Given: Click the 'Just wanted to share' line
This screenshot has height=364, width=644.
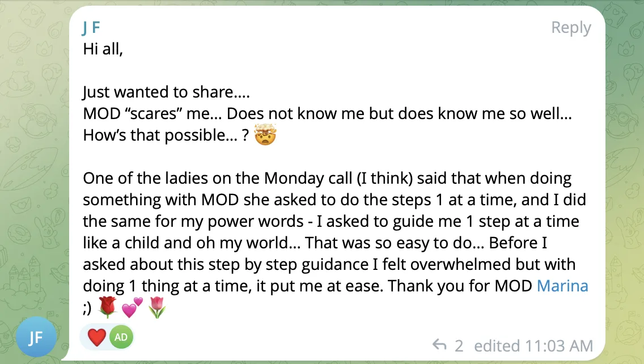Looking at the screenshot, I should click(166, 92).
